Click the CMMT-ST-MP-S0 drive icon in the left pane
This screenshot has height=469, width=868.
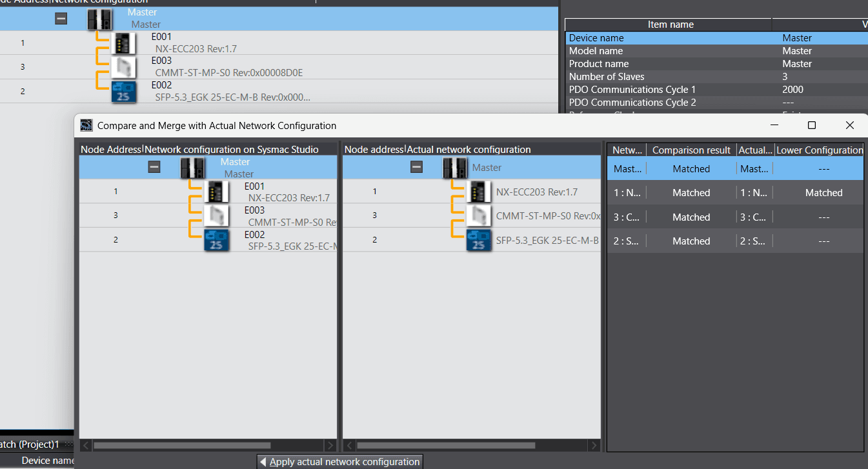click(216, 215)
